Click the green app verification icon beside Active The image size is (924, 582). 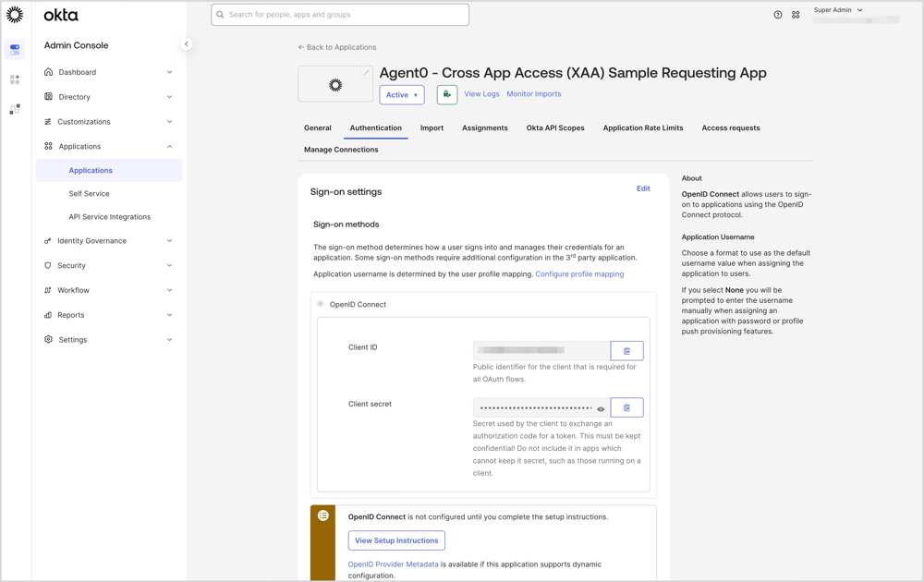(446, 94)
